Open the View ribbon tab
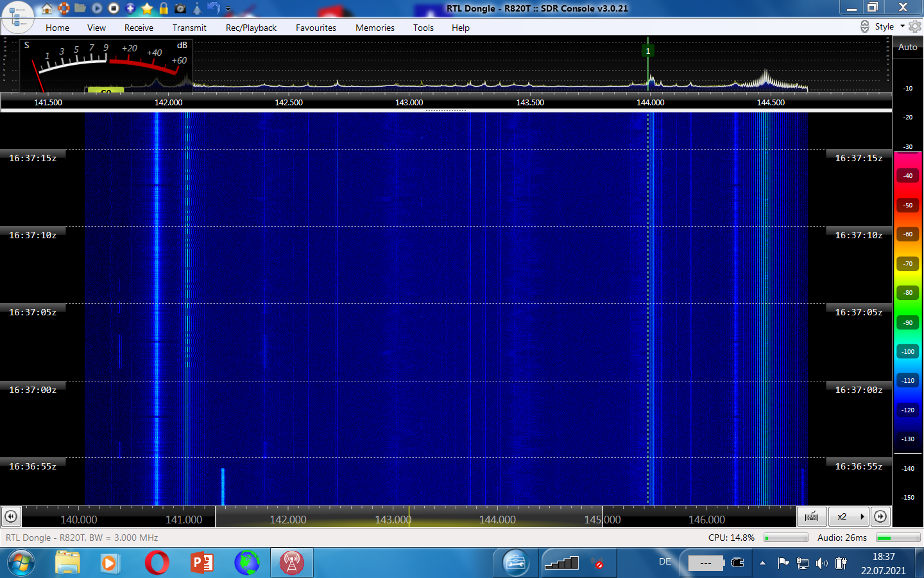 point(96,28)
